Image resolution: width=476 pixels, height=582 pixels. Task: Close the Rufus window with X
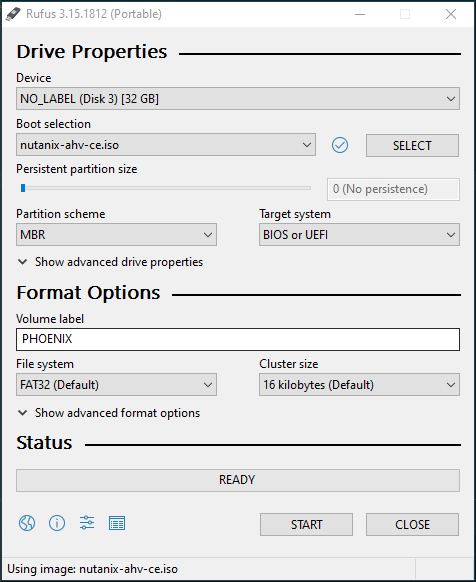451,14
